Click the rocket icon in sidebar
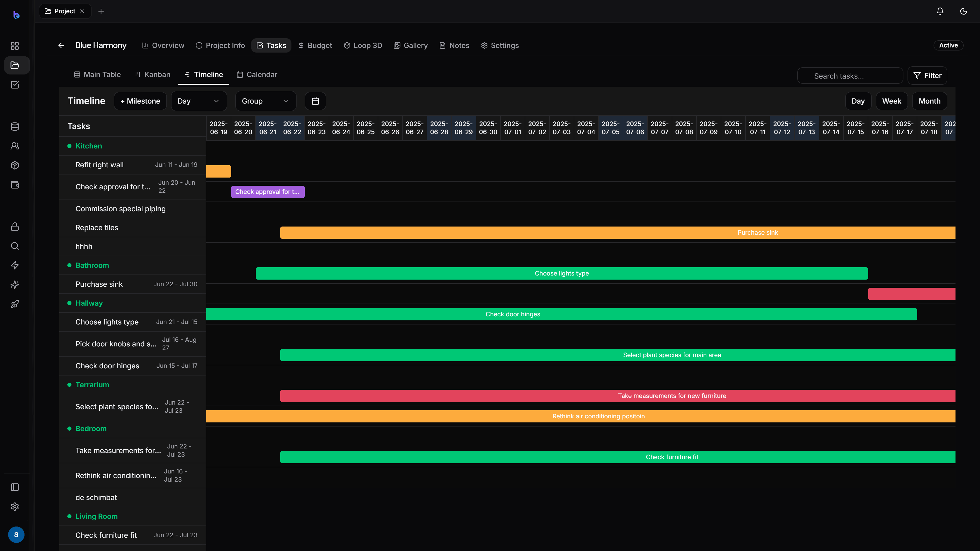The height and width of the screenshot is (551, 980). pos(15,304)
